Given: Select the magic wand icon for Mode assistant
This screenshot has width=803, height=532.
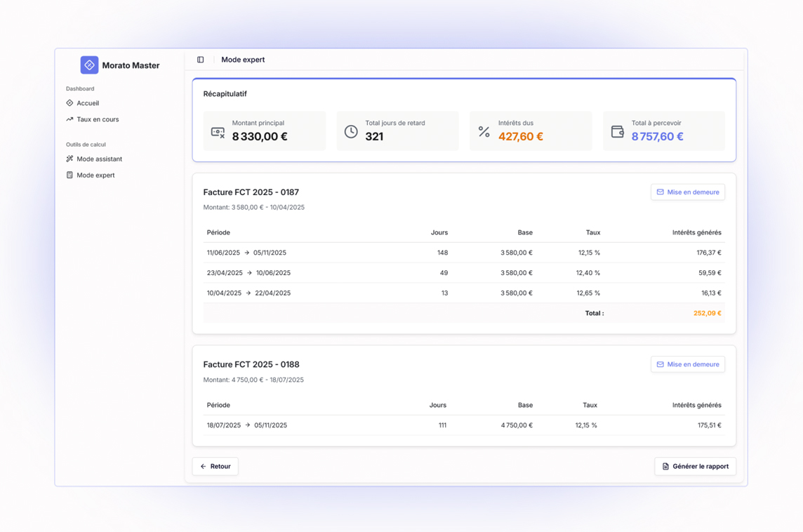Looking at the screenshot, I should click(71, 159).
